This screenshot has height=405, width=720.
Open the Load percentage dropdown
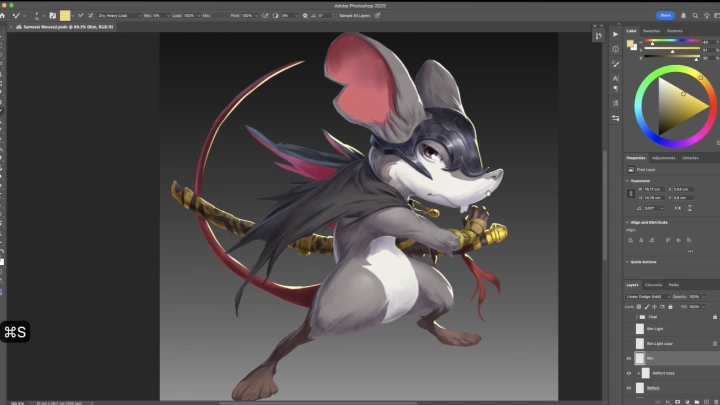(198, 16)
